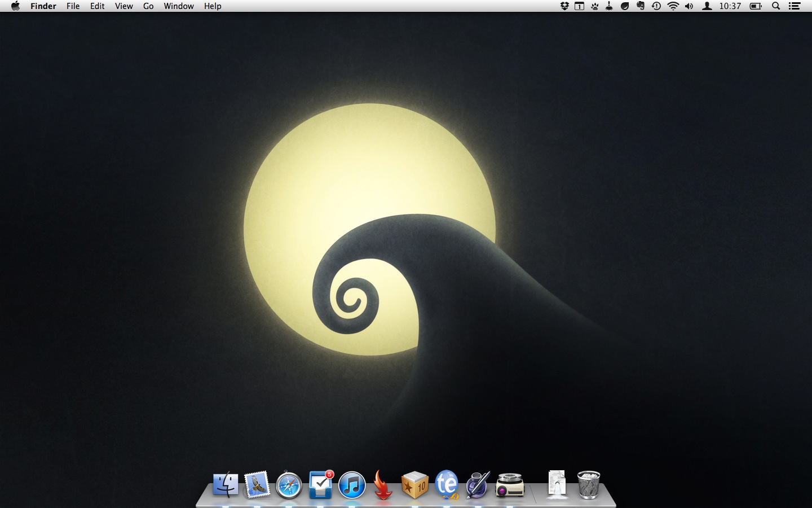Open the Wi-Fi status menu

[x=673, y=6]
